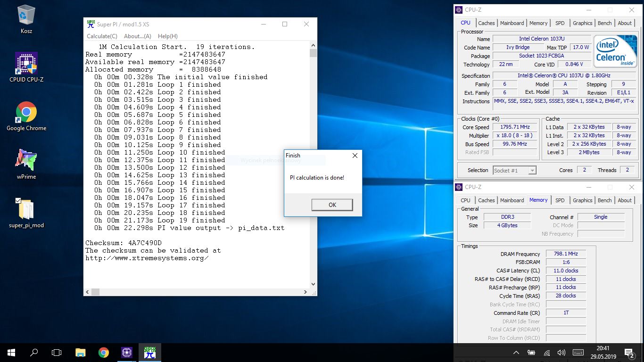The height and width of the screenshot is (362, 644).
Task: Open Calculate(C) menu in Super PI
Action: pyautogui.click(x=102, y=36)
